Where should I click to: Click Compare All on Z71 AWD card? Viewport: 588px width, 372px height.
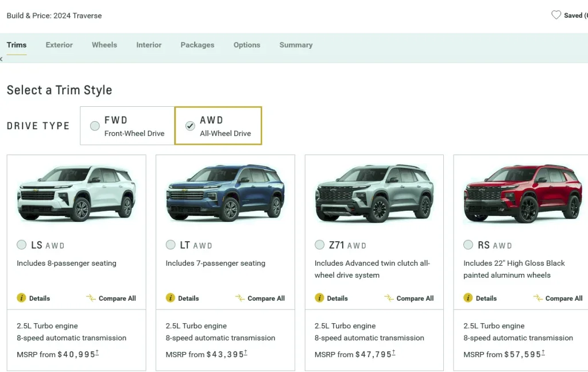pyautogui.click(x=415, y=299)
